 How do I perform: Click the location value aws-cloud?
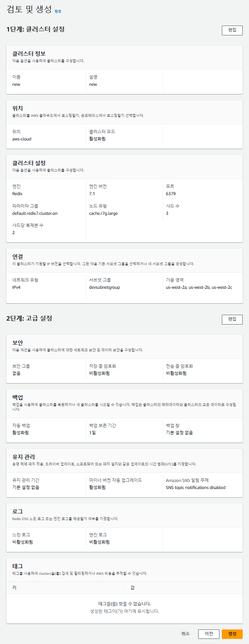(x=22, y=139)
